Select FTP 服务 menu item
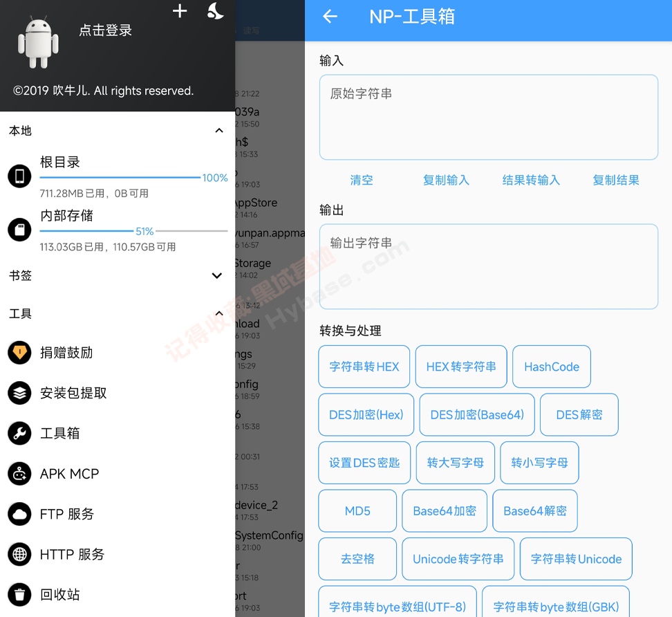The image size is (672, 617). (x=118, y=514)
